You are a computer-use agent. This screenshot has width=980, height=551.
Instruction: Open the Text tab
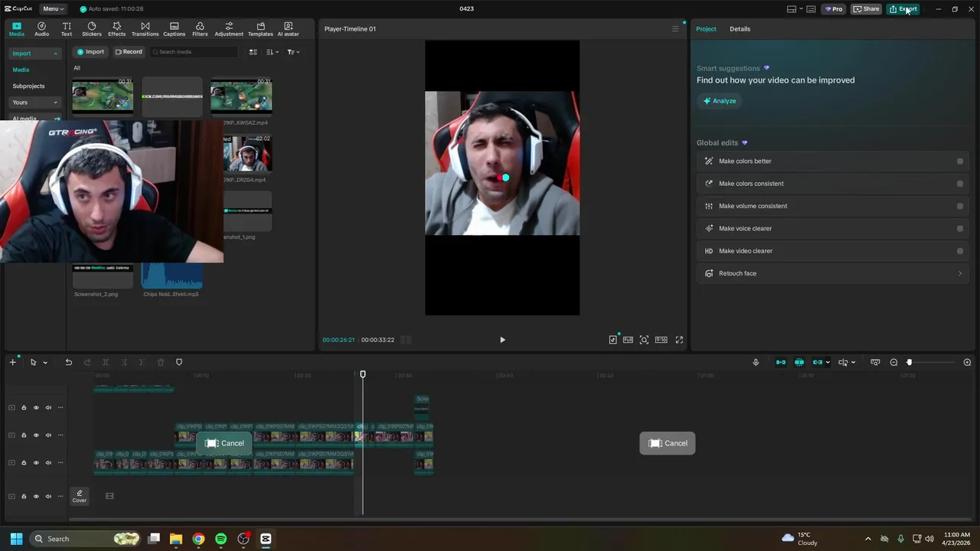(67, 29)
